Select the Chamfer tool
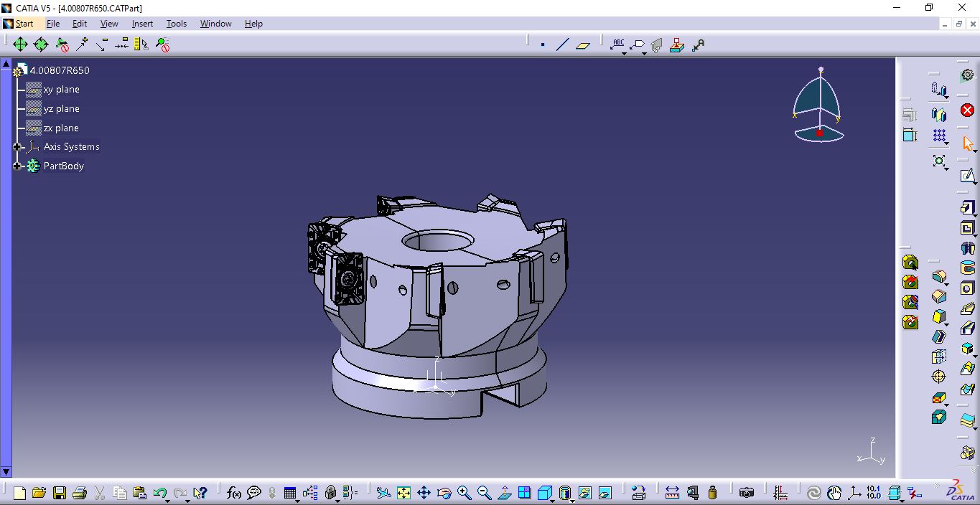Image resolution: width=980 pixels, height=505 pixels. [x=939, y=296]
